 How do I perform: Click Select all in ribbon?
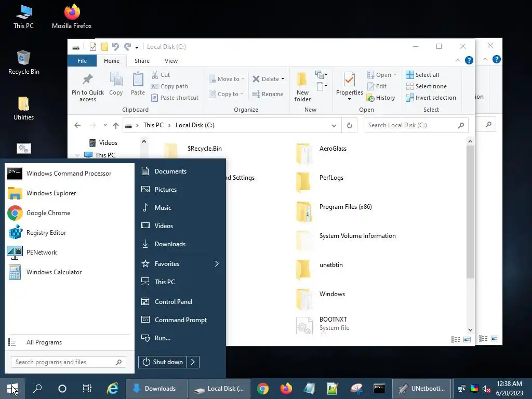point(422,75)
